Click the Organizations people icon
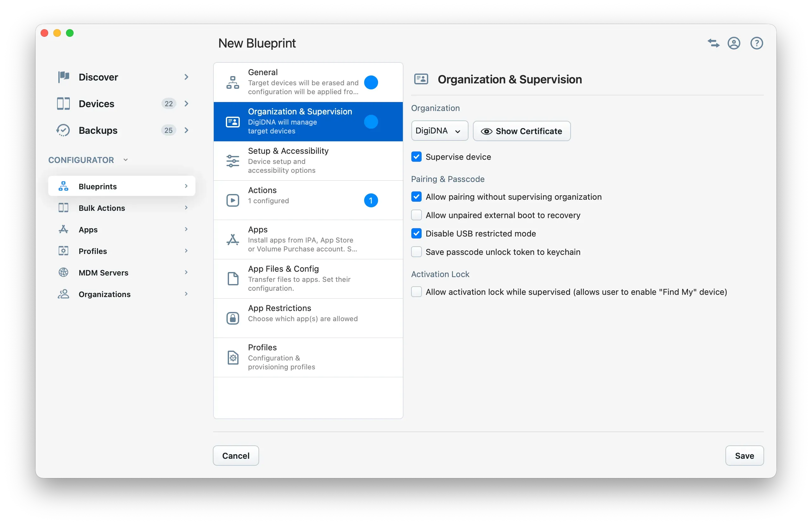 pyautogui.click(x=63, y=294)
